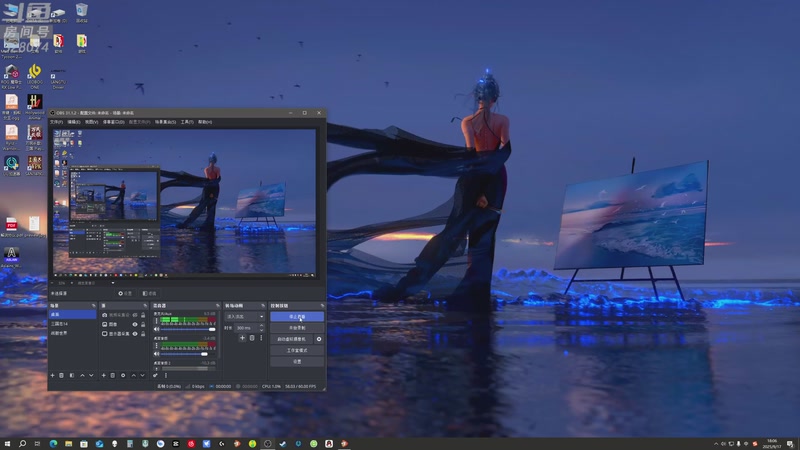Open virtual camera settings gear
The height and width of the screenshot is (450, 800).
tap(319, 339)
